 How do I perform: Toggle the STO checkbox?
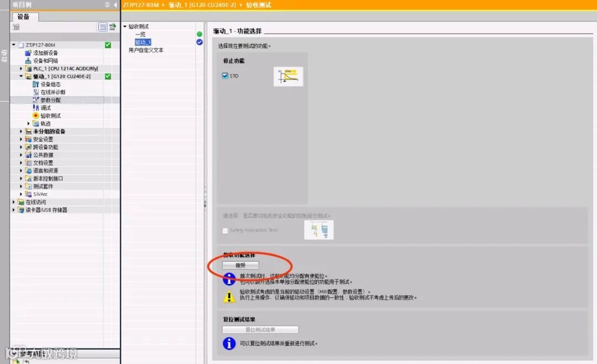225,76
